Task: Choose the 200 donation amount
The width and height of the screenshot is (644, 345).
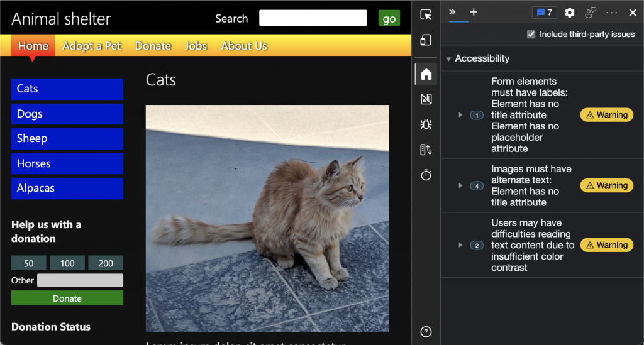Action: (x=106, y=263)
